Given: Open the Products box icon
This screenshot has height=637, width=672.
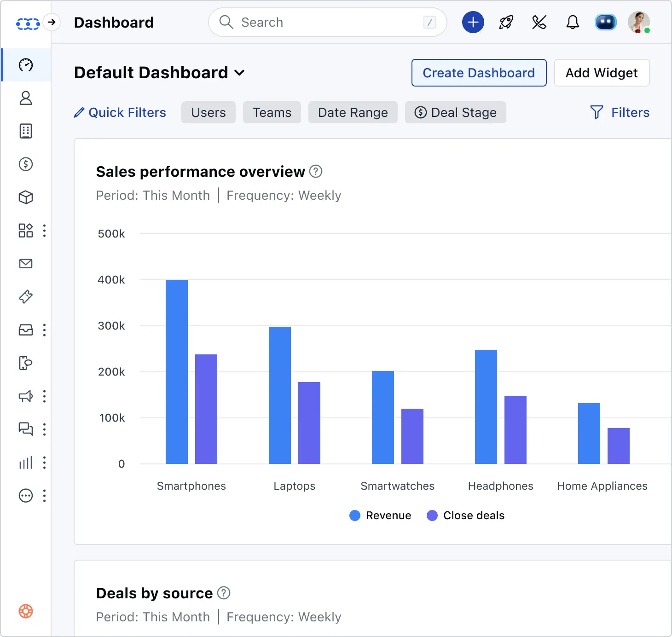Looking at the screenshot, I should pos(26,197).
